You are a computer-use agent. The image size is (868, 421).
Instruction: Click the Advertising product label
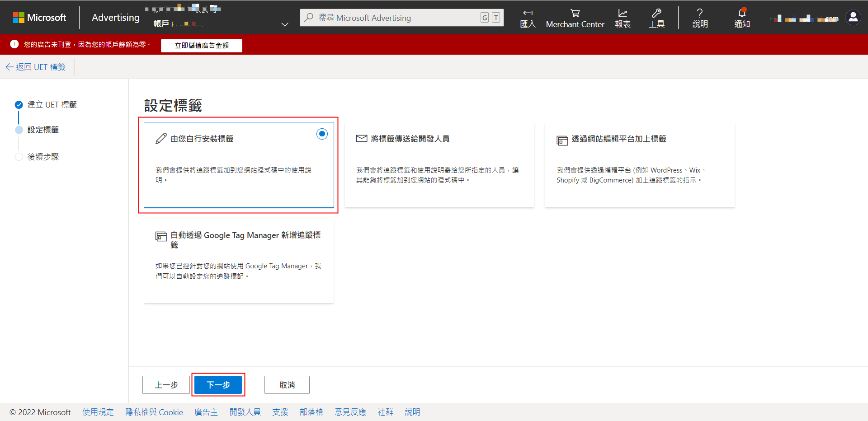point(116,18)
